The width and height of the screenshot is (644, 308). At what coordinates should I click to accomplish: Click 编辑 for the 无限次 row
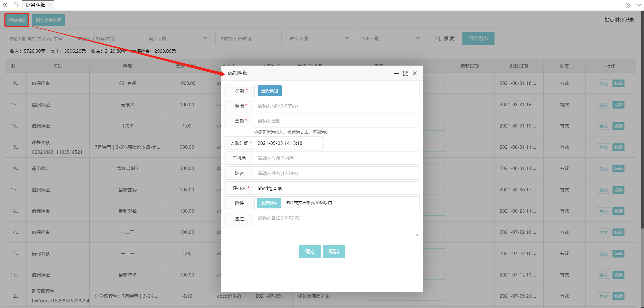point(618,105)
